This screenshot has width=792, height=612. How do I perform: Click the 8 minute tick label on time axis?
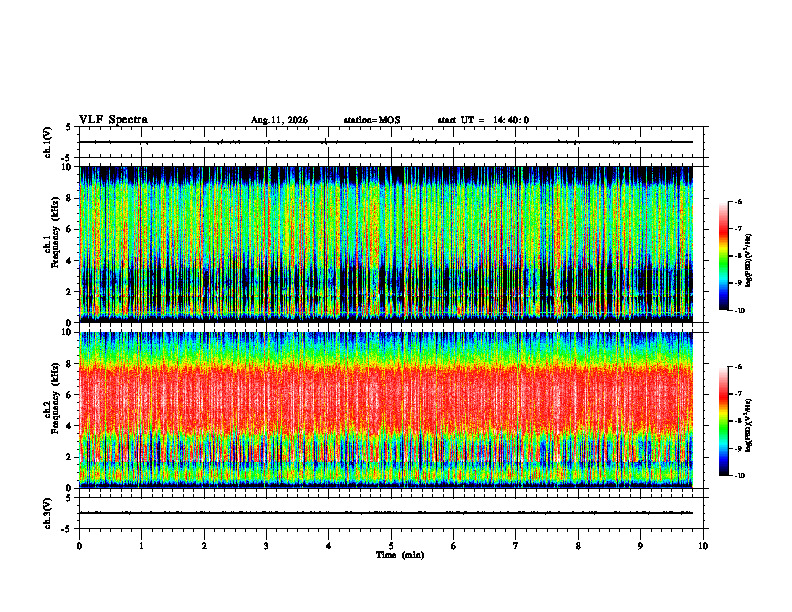(x=578, y=546)
